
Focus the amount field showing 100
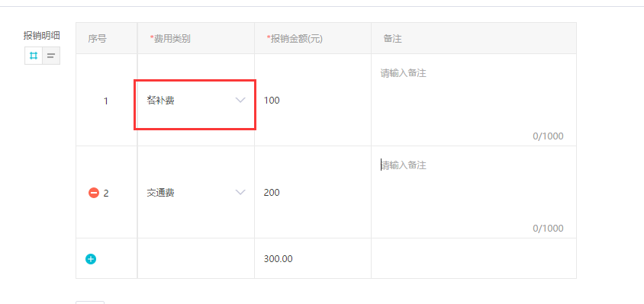coord(313,100)
